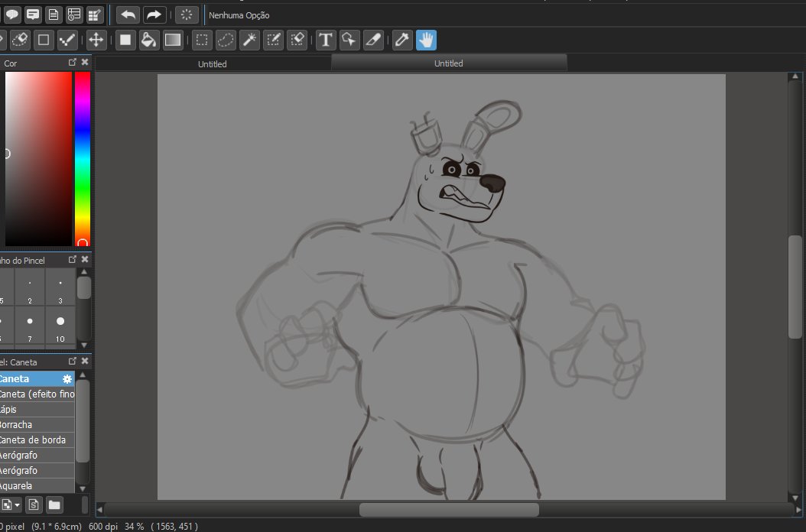Select the hollow rectangle shape tool

44,40
